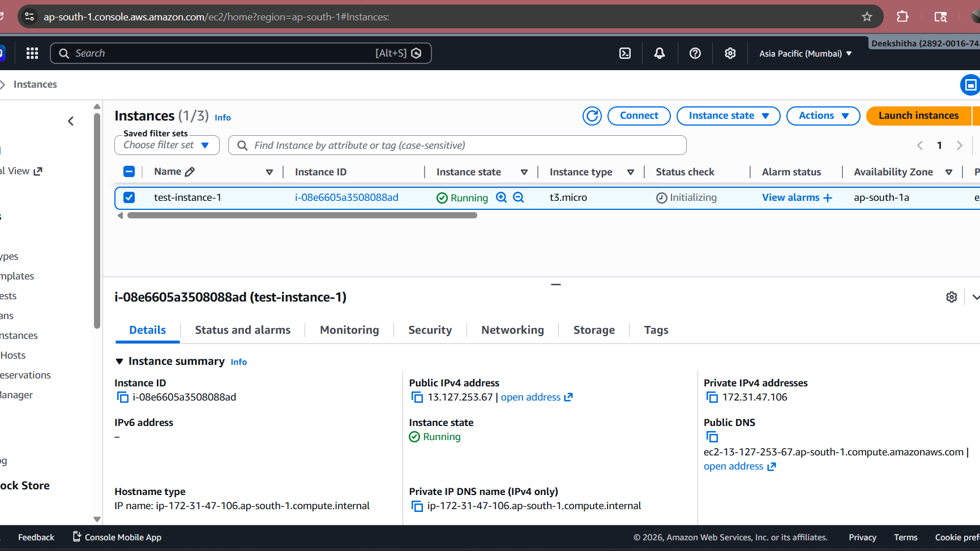Viewport: 980px width, 551px height.
Task: Open the AWS CloudShell icon
Action: [x=625, y=53]
